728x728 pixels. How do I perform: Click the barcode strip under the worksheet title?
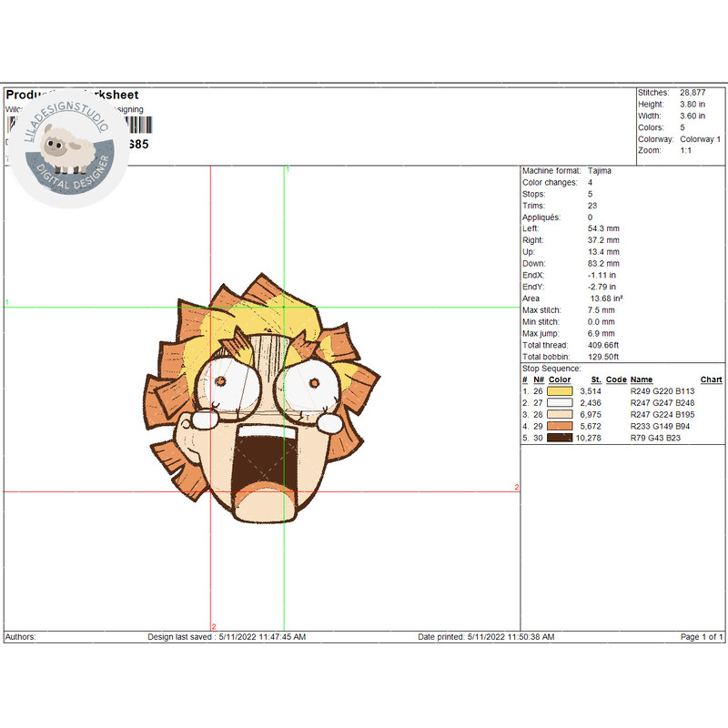136,125
